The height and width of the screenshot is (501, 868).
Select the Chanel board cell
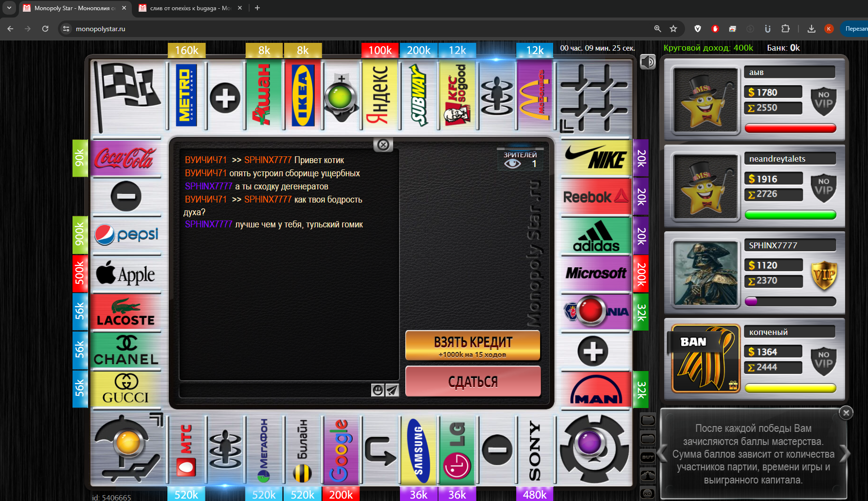tap(126, 351)
